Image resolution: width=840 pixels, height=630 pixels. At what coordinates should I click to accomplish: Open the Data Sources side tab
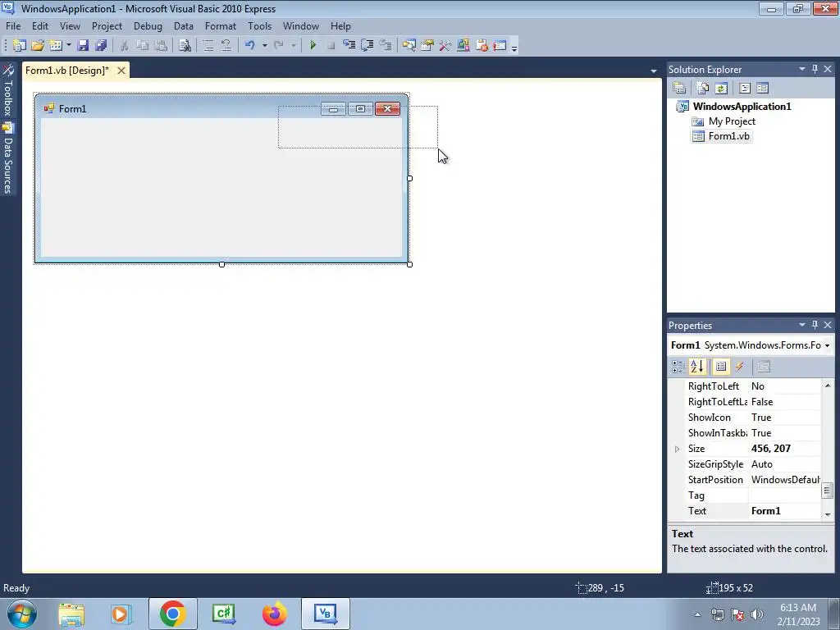coord(8,158)
